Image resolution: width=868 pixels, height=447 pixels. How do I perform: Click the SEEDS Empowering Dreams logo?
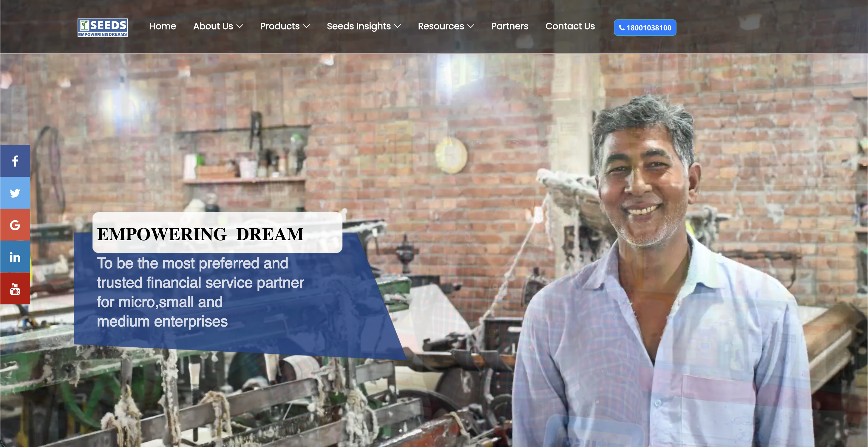[x=102, y=27]
